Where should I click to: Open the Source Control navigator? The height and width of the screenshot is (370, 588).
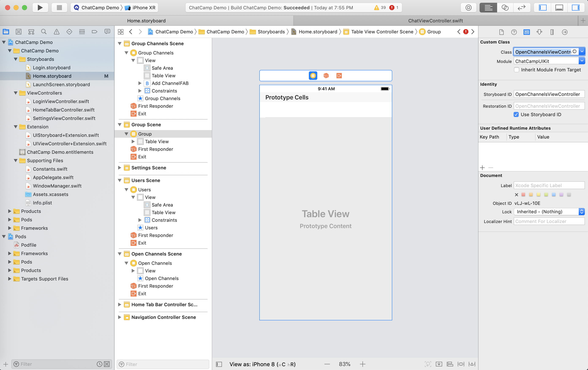(19, 32)
